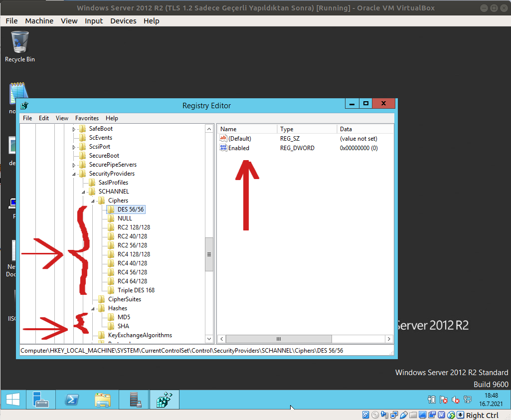
Task: Select the RC4 56/128 key
Action: tap(132, 272)
